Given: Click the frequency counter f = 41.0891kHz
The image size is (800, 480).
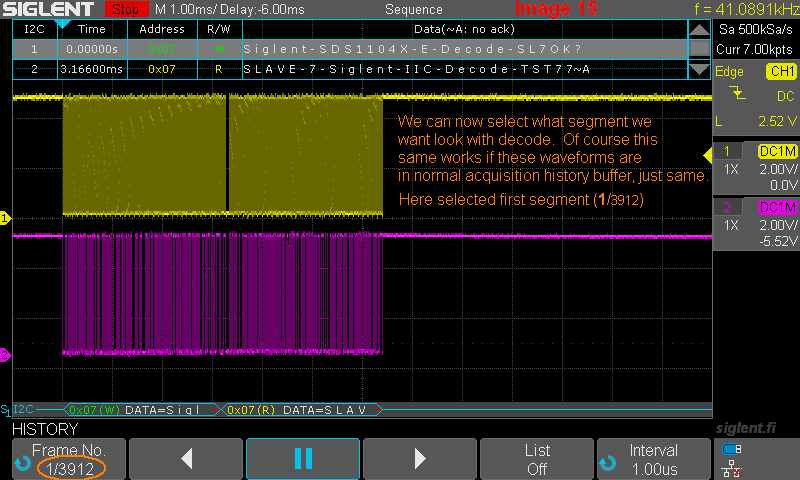Looking at the screenshot, I should tap(746, 9).
